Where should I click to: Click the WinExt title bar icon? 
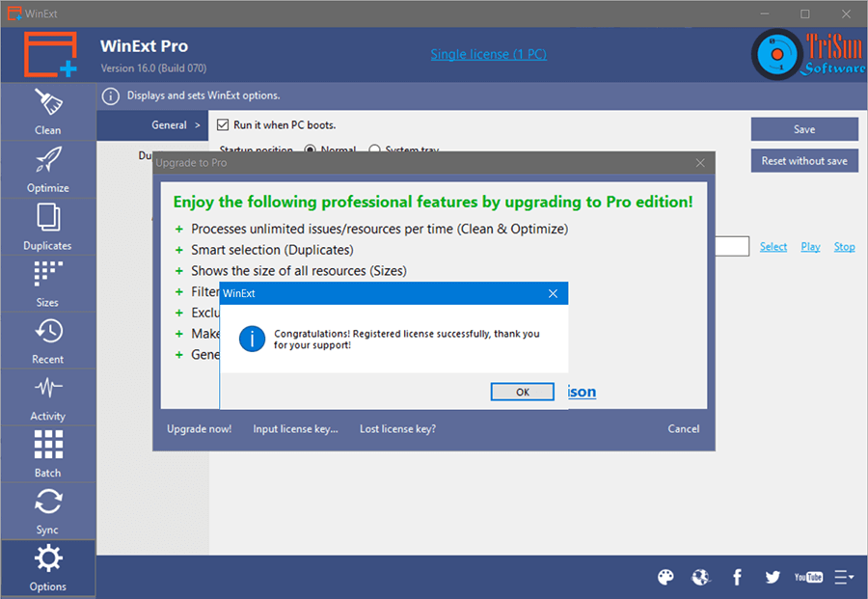14,14
